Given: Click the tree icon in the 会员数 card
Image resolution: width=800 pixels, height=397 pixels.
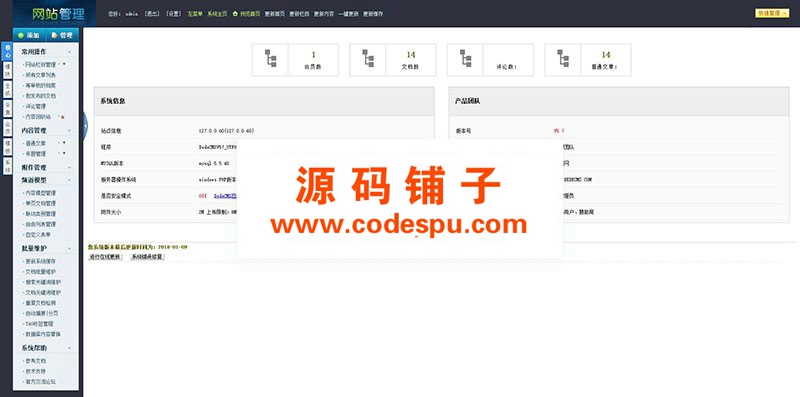Looking at the screenshot, I should click(x=270, y=58).
